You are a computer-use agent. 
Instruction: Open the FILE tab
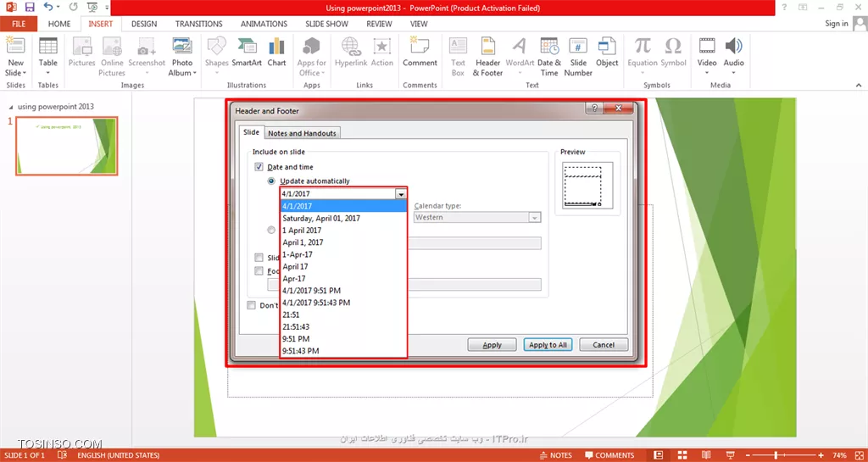point(19,24)
